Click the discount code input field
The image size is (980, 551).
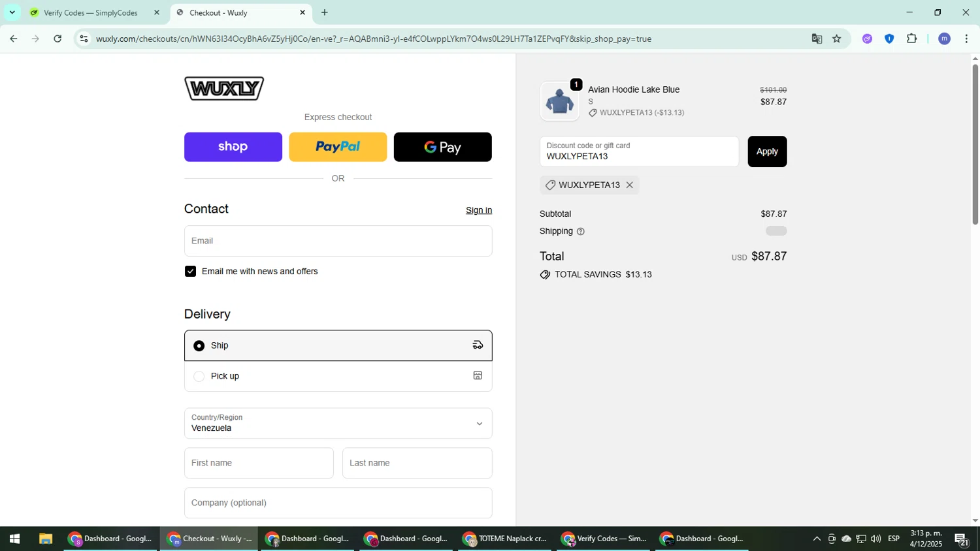(639, 151)
